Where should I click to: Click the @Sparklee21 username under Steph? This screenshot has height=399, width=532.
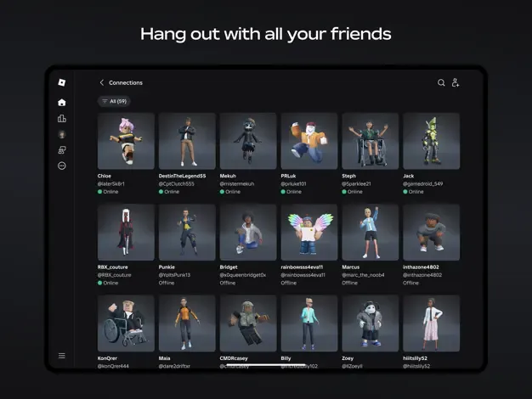[x=357, y=183]
